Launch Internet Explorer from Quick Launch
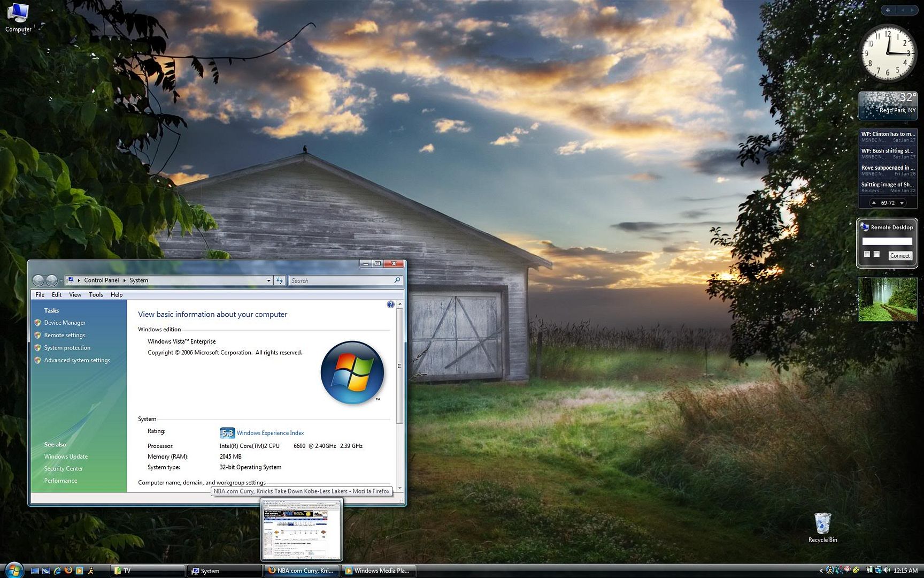The width and height of the screenshot is (924, 578). [x=57, y=571]
